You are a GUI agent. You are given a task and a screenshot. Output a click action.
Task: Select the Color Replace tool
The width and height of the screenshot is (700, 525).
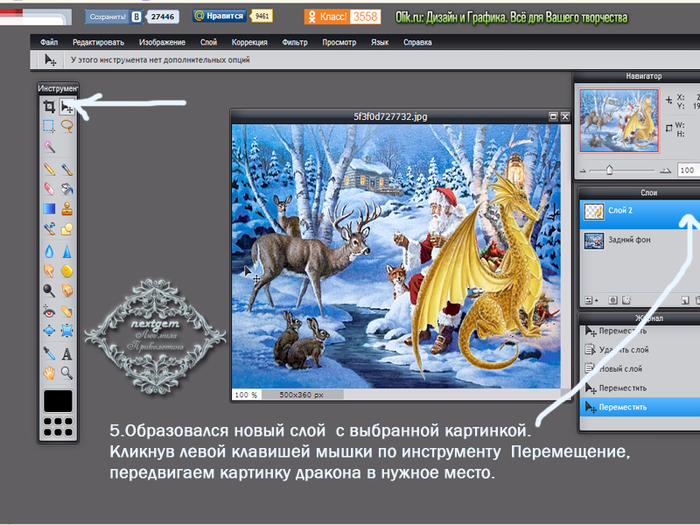[x=49, y=229]
